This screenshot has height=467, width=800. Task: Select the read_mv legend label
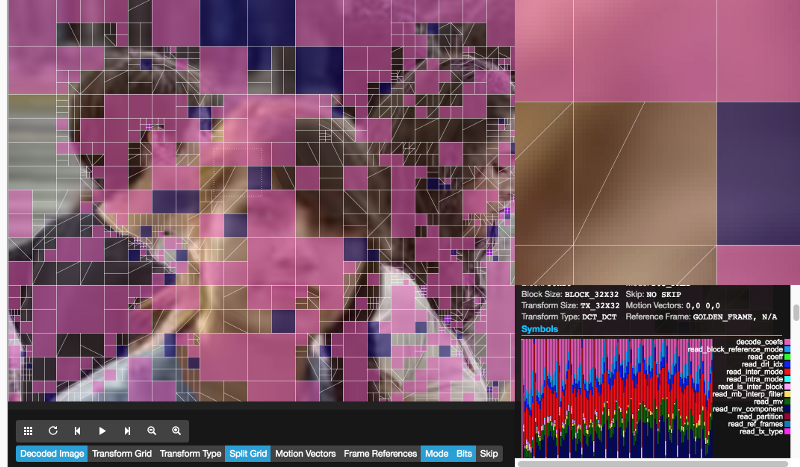point(768,402)
